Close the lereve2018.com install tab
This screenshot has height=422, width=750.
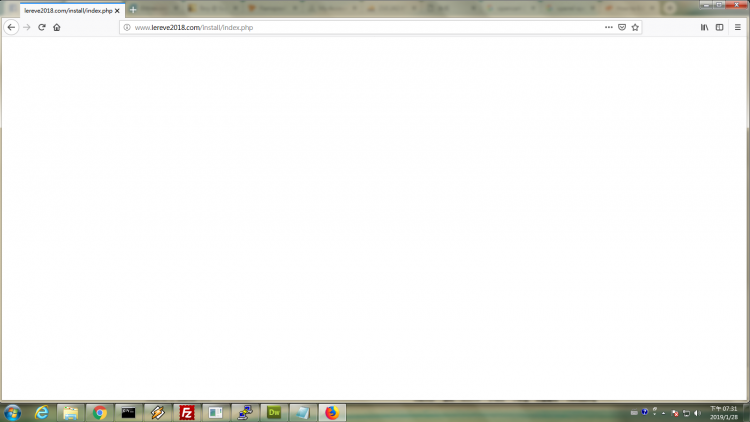(118, 10)
